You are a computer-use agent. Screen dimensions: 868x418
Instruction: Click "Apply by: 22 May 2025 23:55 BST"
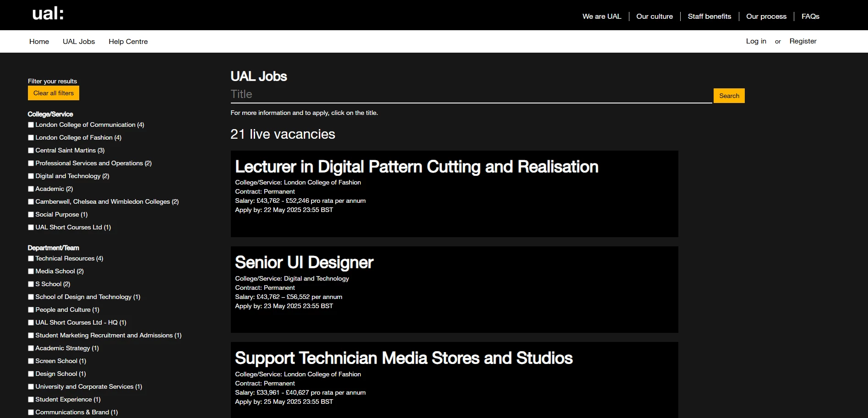(284, 210)
